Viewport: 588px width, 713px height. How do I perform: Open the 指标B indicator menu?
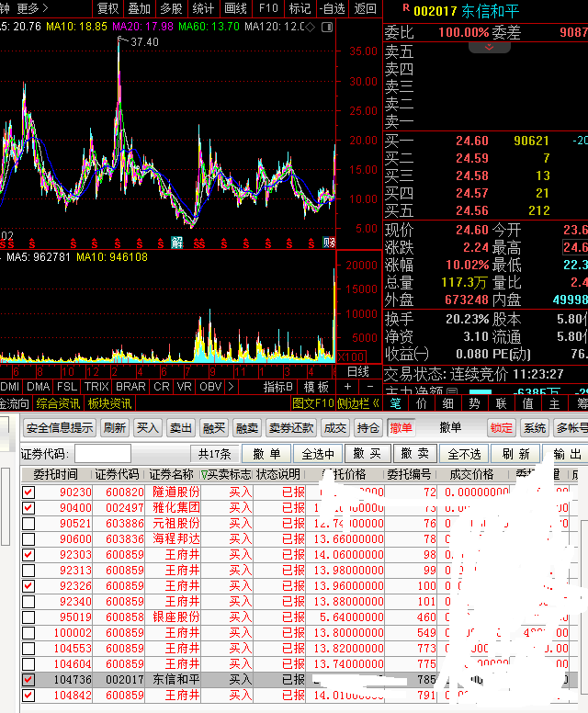277,387
